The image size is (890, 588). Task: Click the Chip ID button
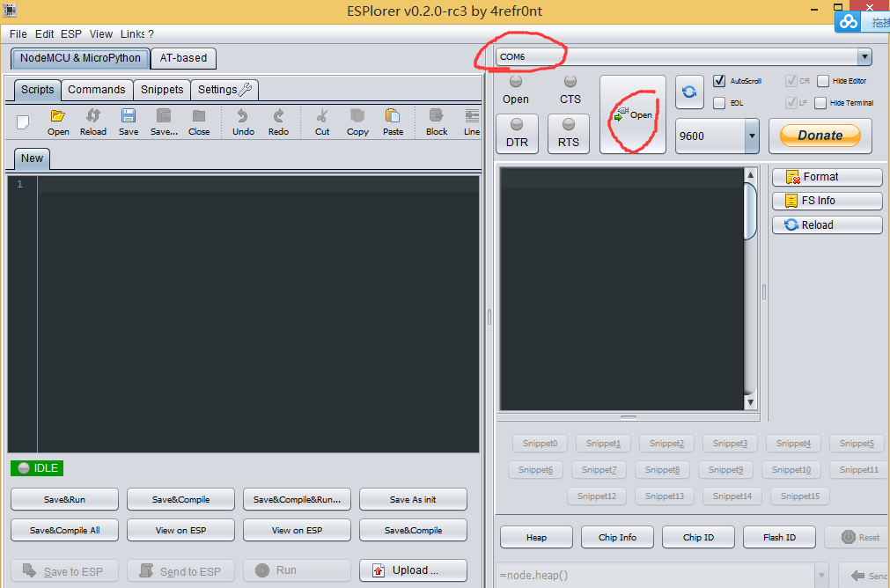coord(698,537)
